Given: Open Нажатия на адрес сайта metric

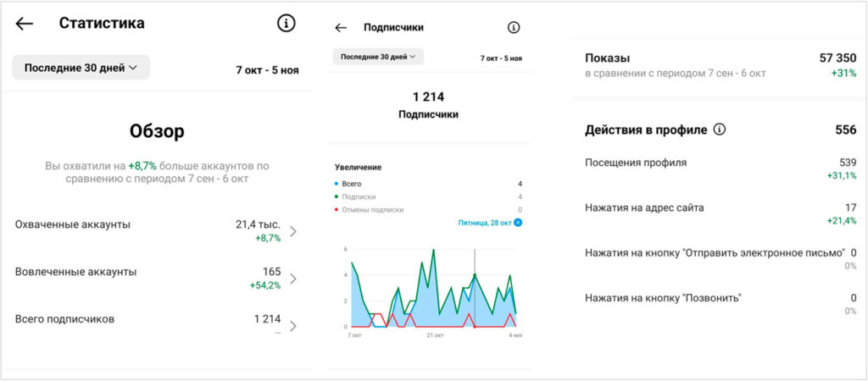Looking at the screenshot, I should pyautogui.click(x=644, y=207).
